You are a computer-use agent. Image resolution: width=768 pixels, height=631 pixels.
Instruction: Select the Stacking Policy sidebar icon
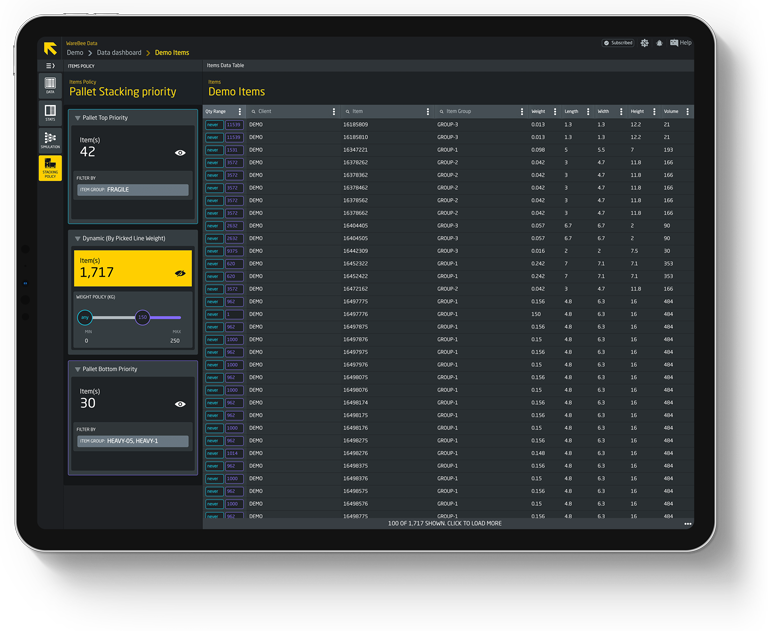(50, 168)
